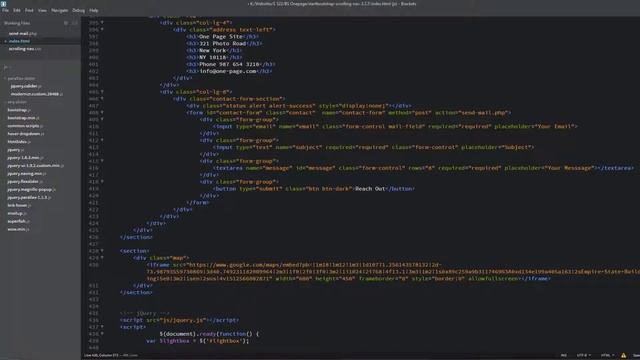Viewport: 640px width, 360px height.
Task: Open jquery.cslider.js in file tree
Action: pos(26,86)
